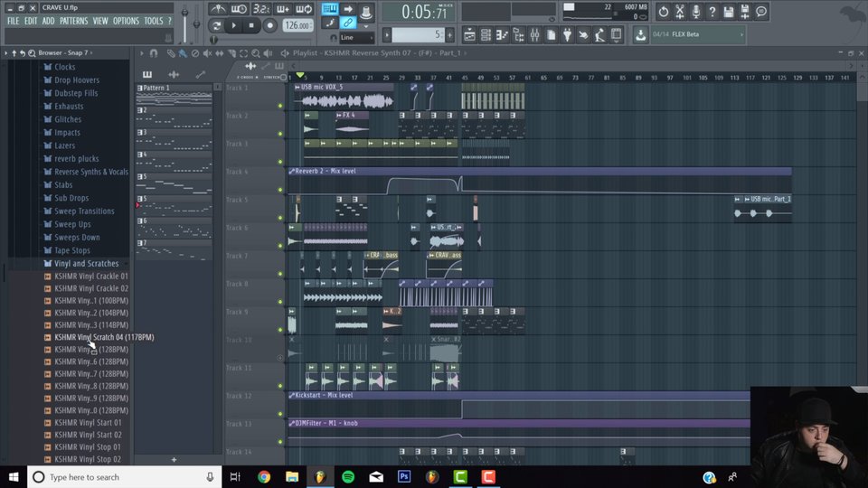Add new pattern with plus button
The height and width of the screenshot is (488, 868).
click(x=174, y=460)
